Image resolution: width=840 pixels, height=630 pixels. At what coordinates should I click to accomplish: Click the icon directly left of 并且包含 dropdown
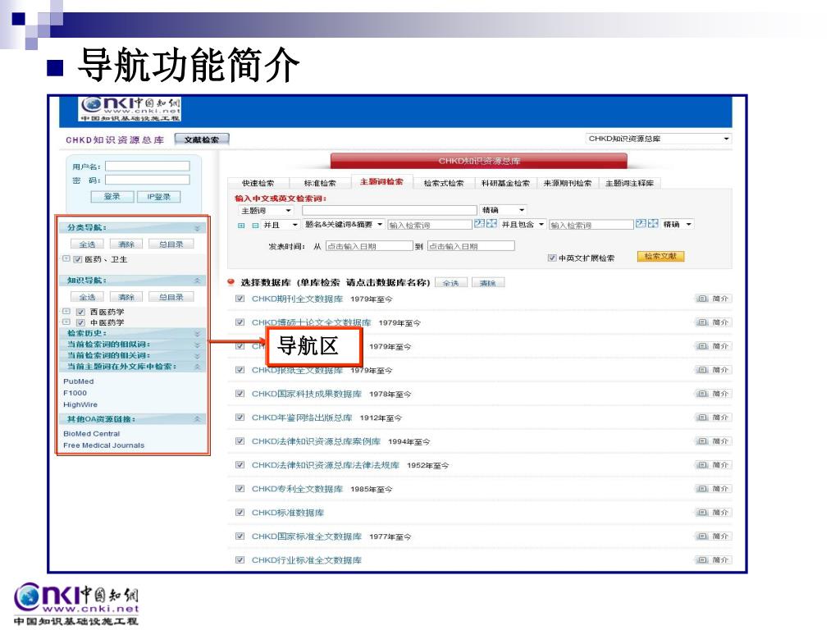[491, 223]
